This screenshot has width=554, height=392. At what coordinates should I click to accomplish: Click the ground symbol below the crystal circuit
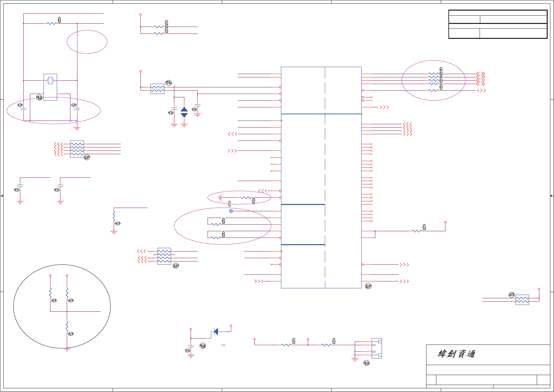(77, 129)
